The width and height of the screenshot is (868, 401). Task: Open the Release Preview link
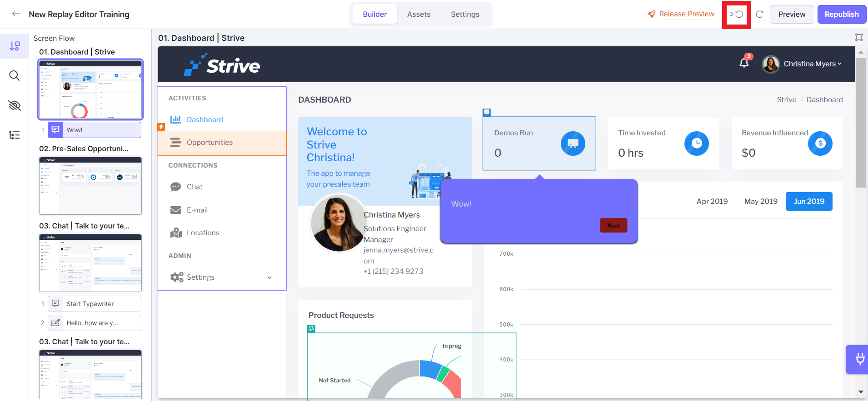tap(686, 14)
